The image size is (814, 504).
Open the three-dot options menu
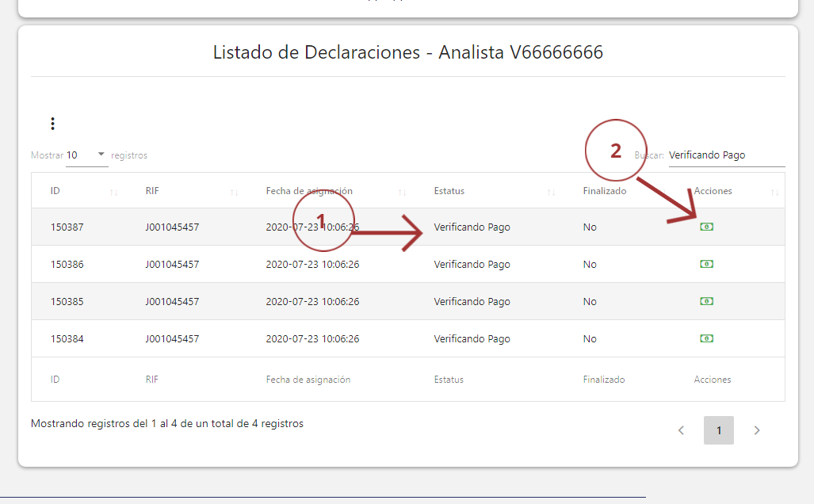52,124
